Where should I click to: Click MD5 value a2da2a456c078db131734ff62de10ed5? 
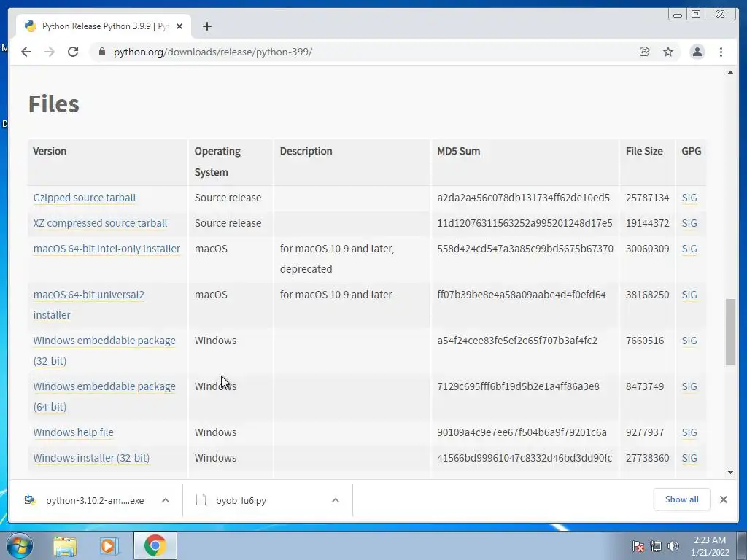tap(524, 198)
